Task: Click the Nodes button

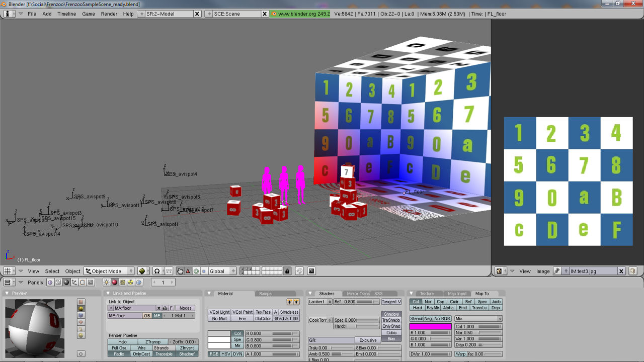Action: click(185, 308)
